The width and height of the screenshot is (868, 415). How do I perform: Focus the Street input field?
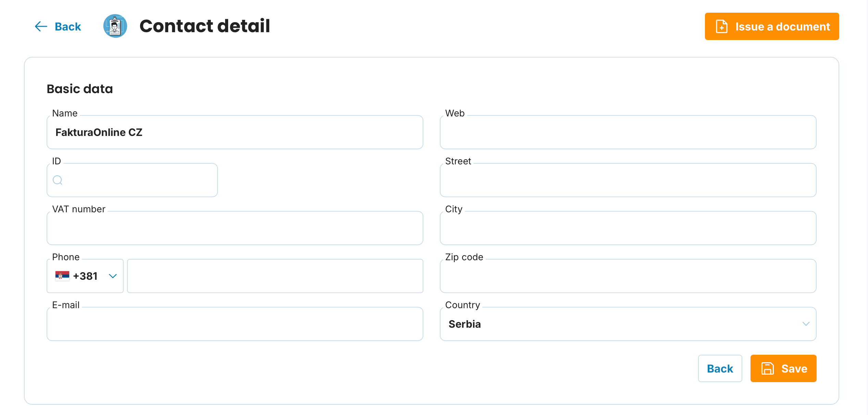(628, 180)
